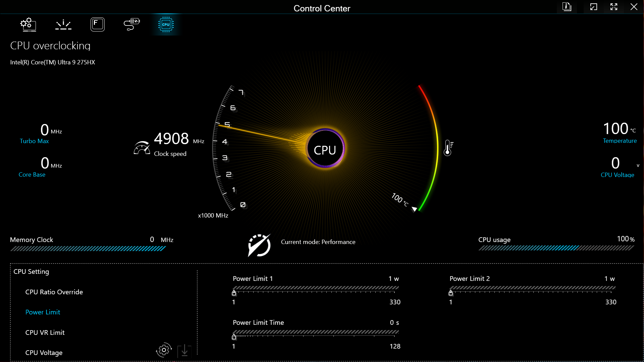The image size is (644, 362).
Task: Open CPU VR Limit setting
Action: (x=45, y=333)
